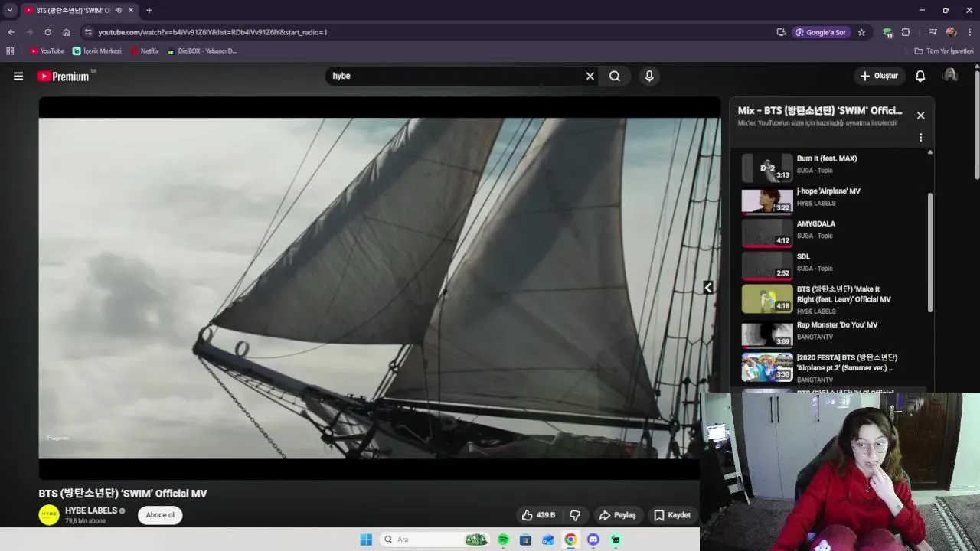Screen dimensions: 980x551
Task: Open the extensions puzzle menu
Action: (x=906, y=32)
